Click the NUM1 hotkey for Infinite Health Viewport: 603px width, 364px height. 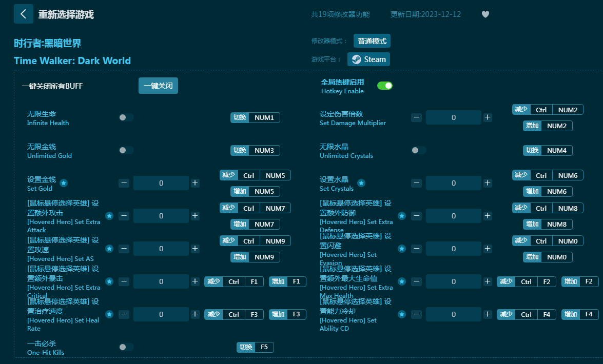[x=264, y=117]
